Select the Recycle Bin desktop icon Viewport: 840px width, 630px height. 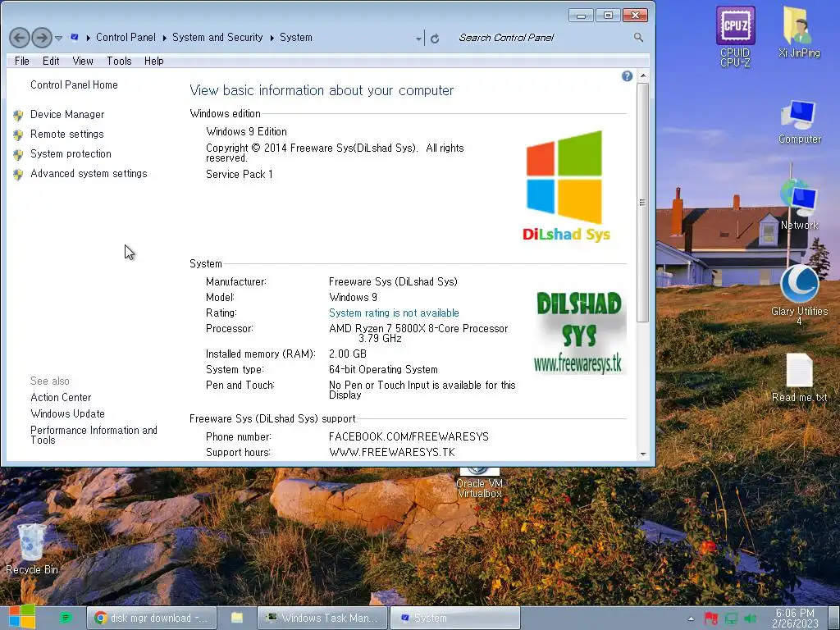click(x=32, y=549)
